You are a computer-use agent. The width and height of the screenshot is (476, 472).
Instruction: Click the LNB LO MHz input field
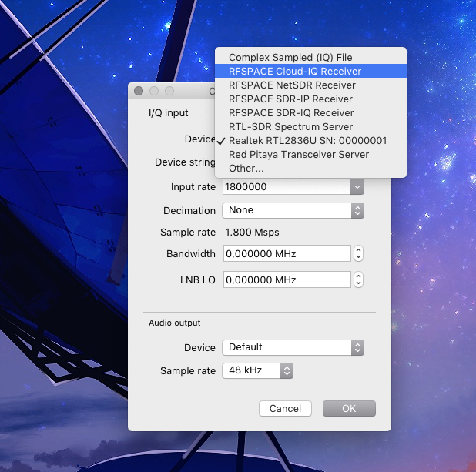287,280
